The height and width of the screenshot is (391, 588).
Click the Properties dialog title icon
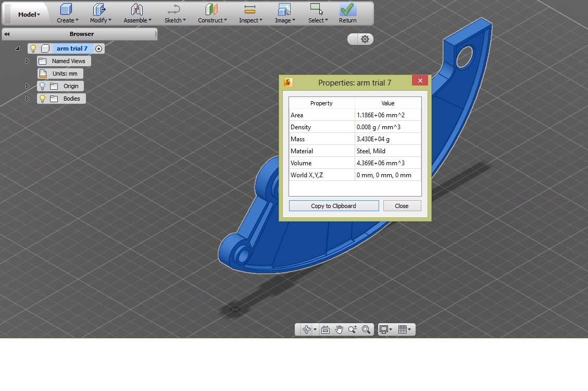click(x=288, y=82)
